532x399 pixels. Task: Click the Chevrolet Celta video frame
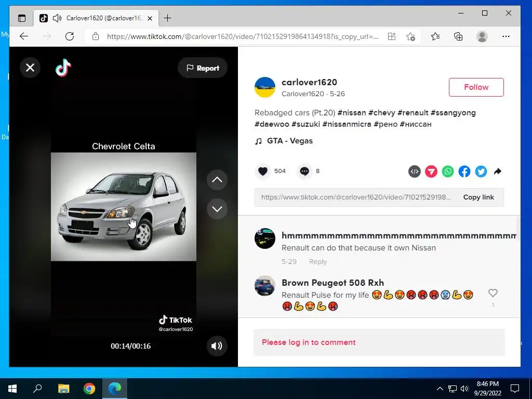coord(124,207)
